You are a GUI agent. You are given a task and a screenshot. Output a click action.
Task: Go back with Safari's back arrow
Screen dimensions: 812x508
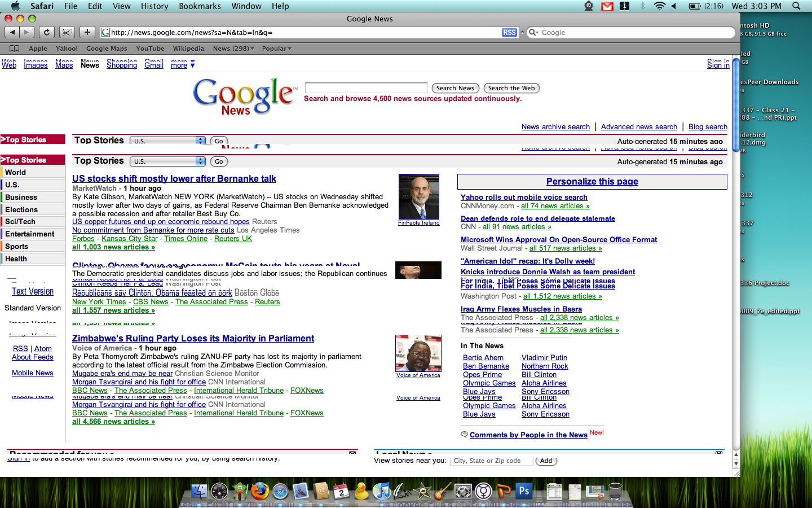tap(12, 32)
